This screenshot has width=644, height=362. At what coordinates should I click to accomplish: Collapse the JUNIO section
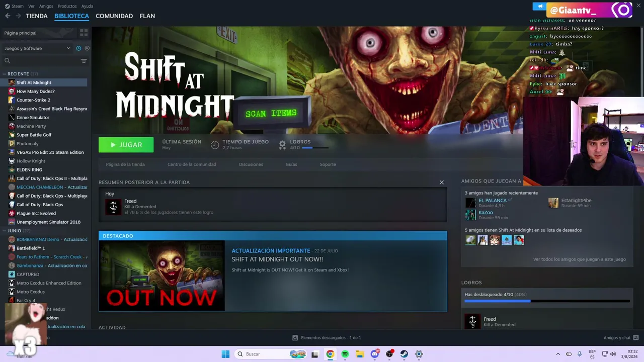5,231
